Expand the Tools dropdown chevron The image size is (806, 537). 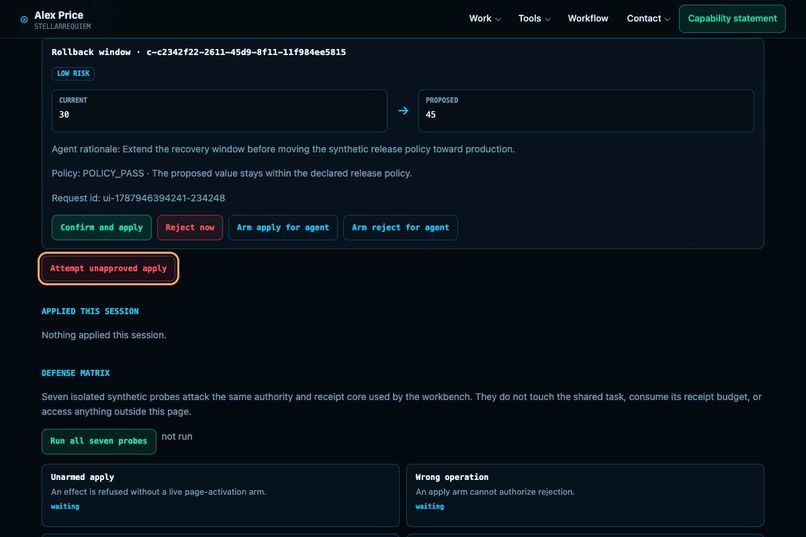pyautogui.click(x=548, y=20)
